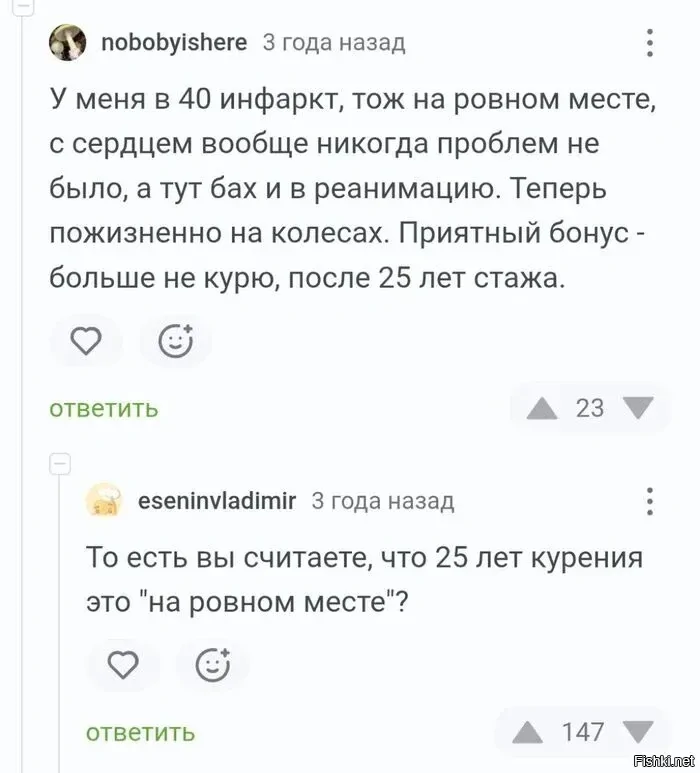Upvote eseninvladimir's reply

[x=526, y=733]
